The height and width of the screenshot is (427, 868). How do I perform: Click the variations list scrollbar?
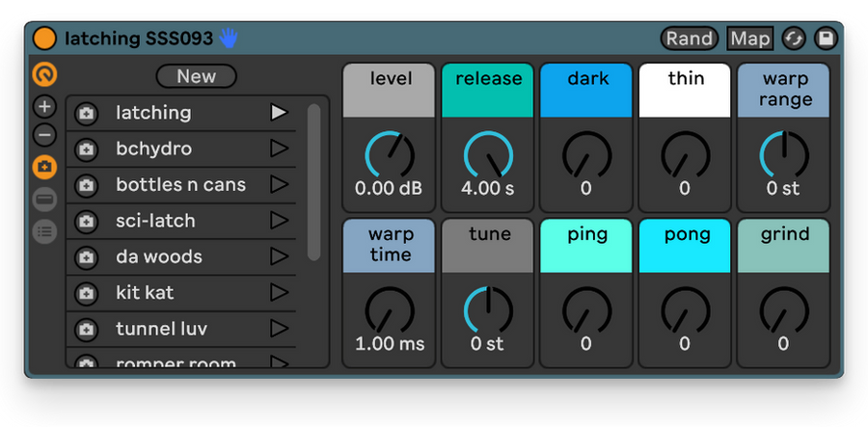(313, 182)
